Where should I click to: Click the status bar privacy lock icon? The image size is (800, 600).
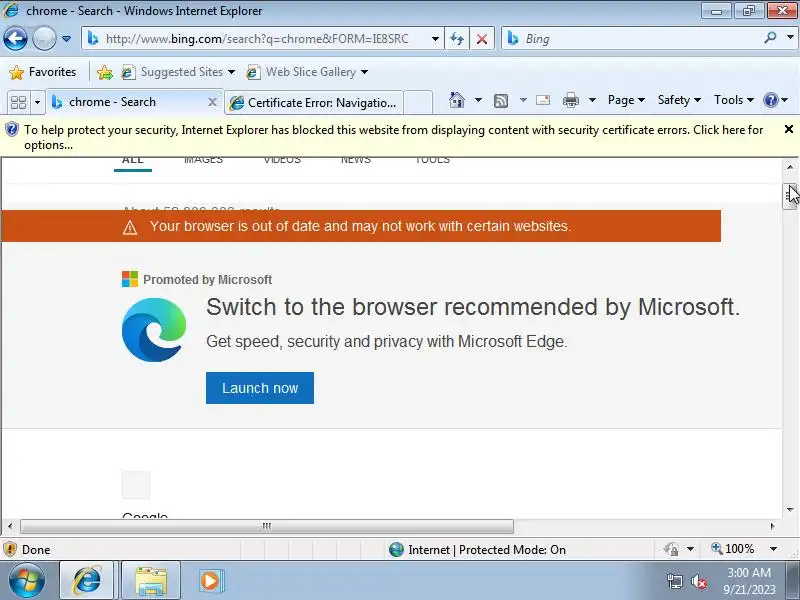671,549
